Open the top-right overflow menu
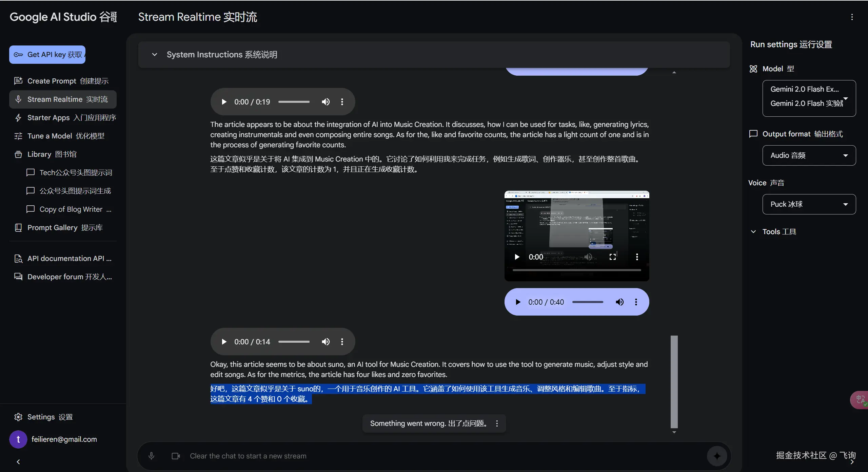The height and width of the screenshot is (472, 868). point(852,17)
